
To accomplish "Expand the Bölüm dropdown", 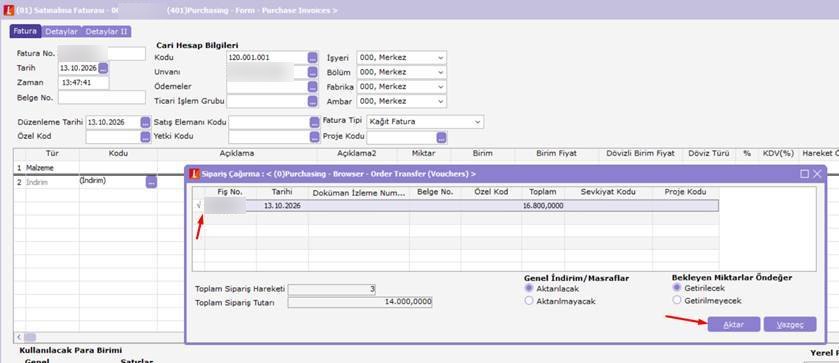I will [x=440, y=72].
